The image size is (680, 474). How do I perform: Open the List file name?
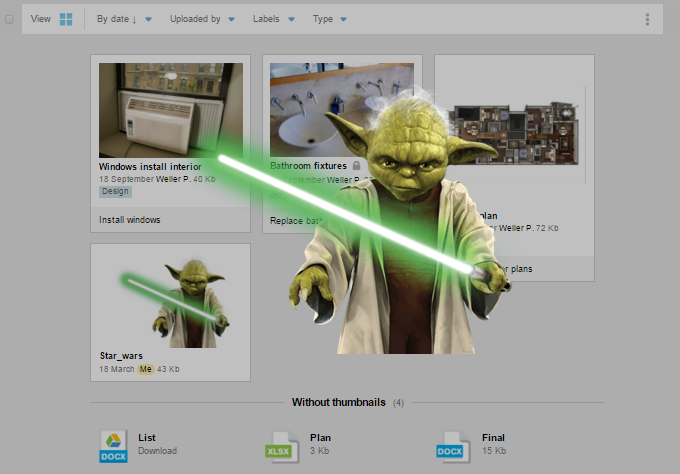147,438
